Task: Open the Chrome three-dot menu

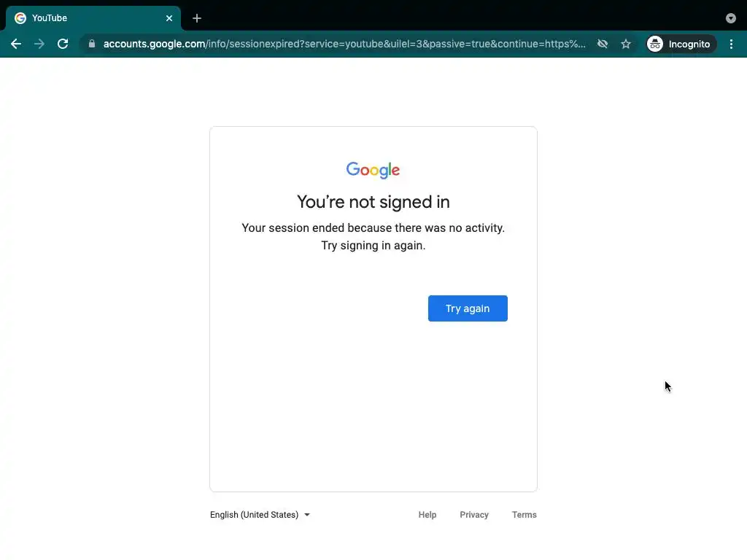Action: (731, 44)
